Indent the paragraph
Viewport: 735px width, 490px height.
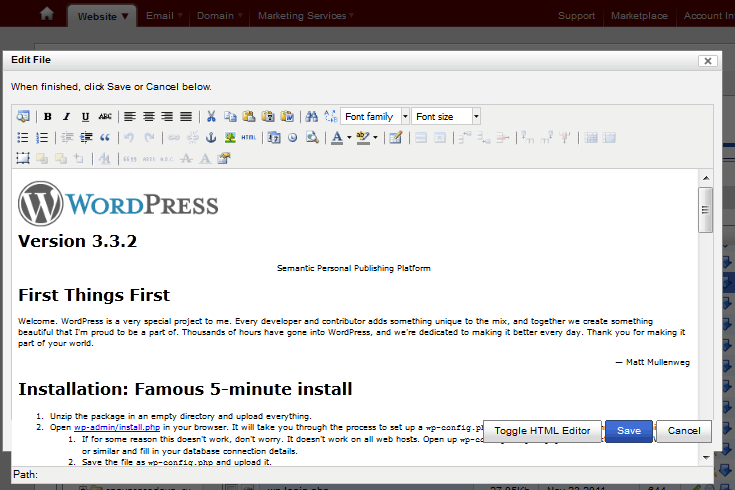86,137
